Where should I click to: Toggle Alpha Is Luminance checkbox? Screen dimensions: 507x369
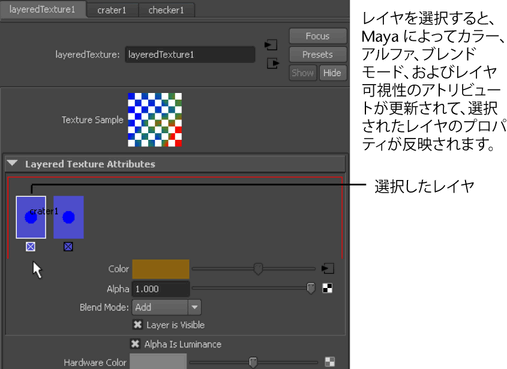coord(135,344)
